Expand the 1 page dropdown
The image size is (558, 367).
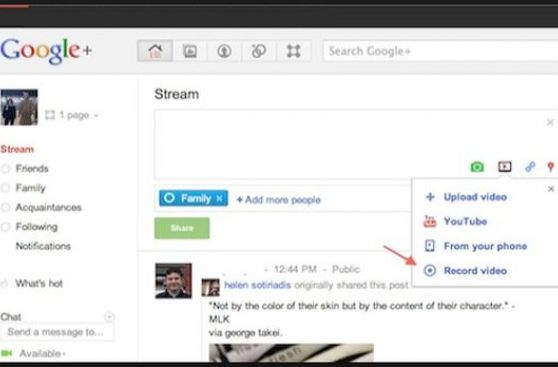[72, 115]
